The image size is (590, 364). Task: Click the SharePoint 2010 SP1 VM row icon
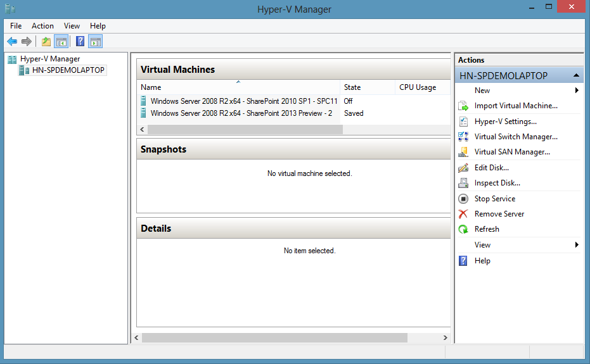pos(143,101)
